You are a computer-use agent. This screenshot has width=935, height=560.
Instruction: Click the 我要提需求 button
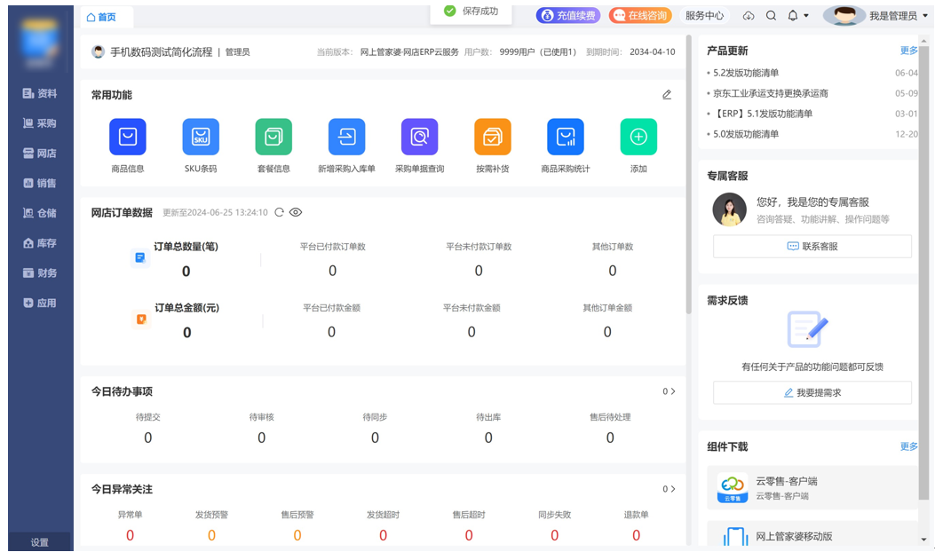click(x=812, y=392)
